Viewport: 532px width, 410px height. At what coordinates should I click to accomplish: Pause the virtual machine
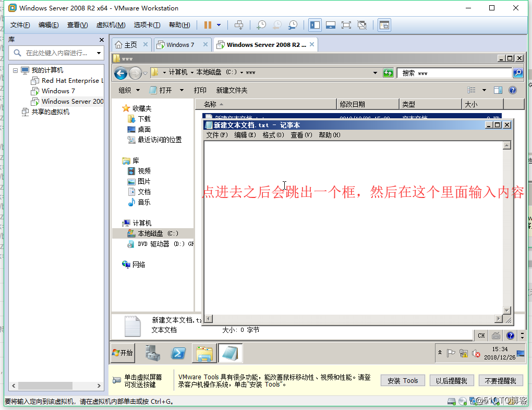pos(208,24)
